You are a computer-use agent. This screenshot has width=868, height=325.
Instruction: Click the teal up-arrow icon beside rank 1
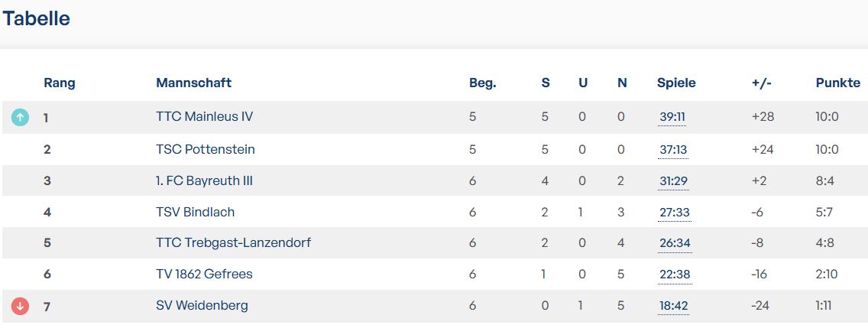coord(20,117)
